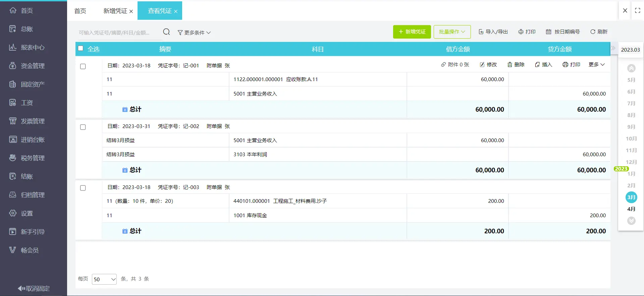
Task: Switch to the 新增凭证 tab
Action: click(115, 11)
